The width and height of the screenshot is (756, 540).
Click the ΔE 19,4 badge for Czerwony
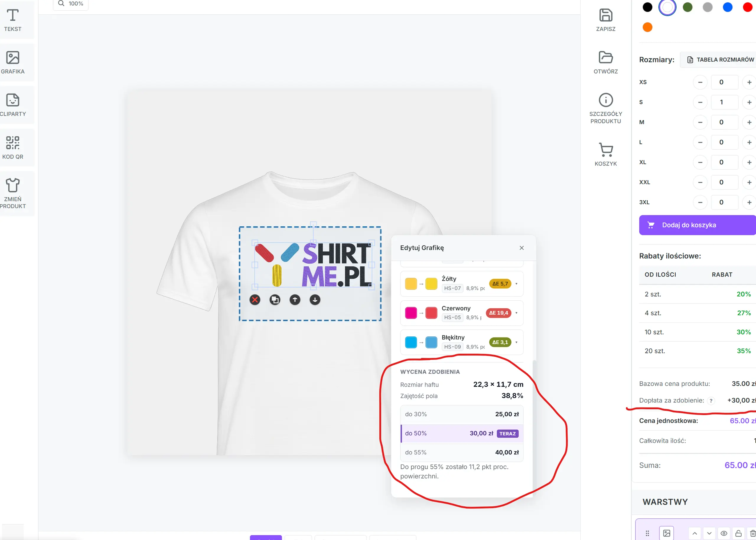498,313
